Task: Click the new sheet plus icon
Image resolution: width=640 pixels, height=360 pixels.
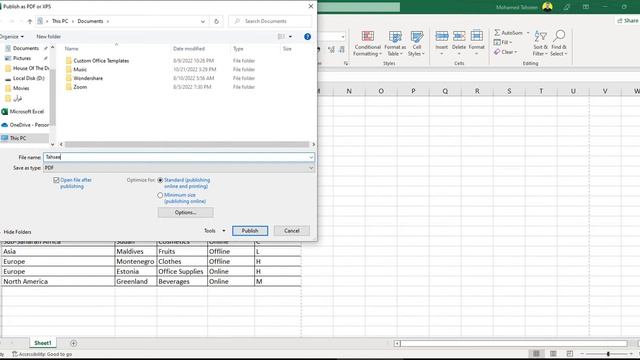Action: (73, 343)
